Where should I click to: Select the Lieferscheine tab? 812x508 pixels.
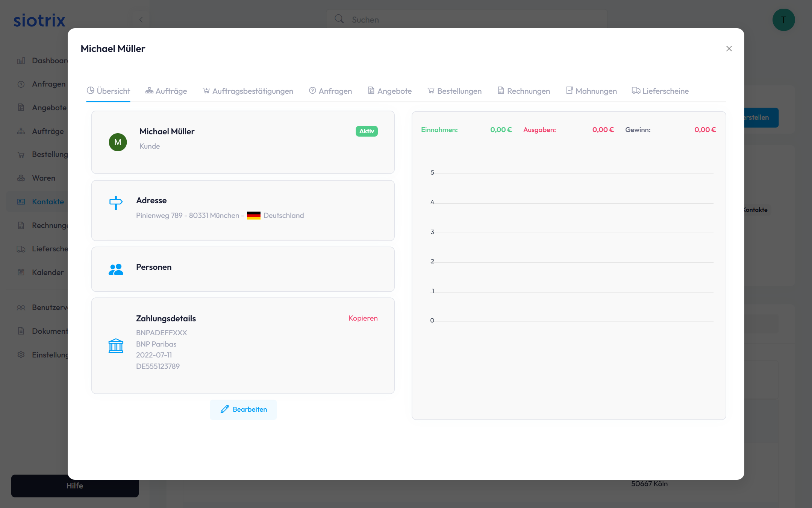coord(661,91)
